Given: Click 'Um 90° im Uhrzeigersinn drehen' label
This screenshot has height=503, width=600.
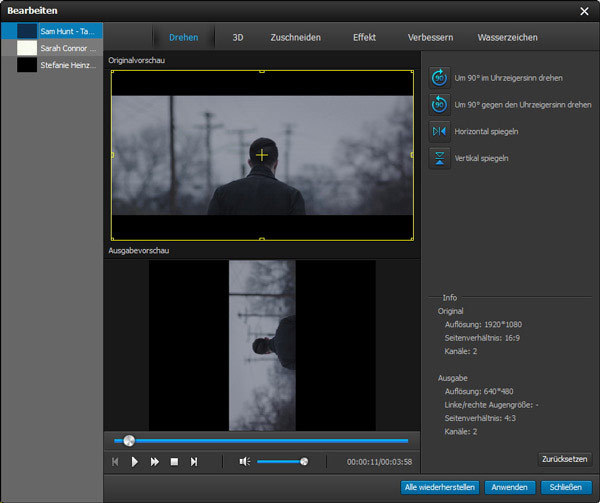Looking at the screenshot, I should [509, 78].
